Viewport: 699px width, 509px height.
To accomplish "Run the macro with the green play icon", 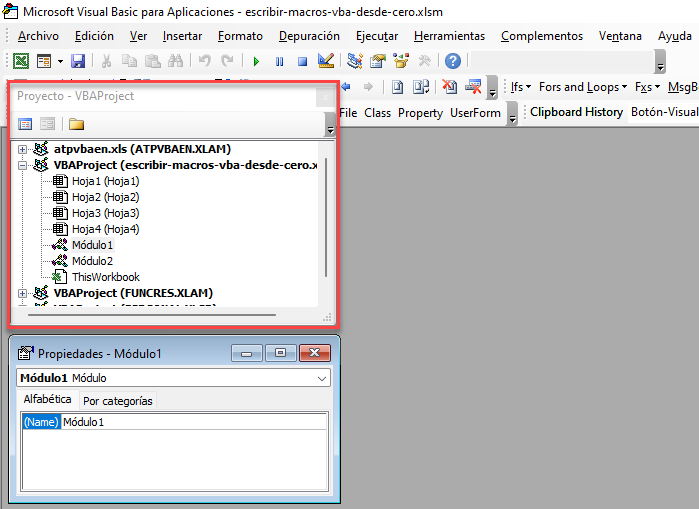I will click(x=256, y=61).
